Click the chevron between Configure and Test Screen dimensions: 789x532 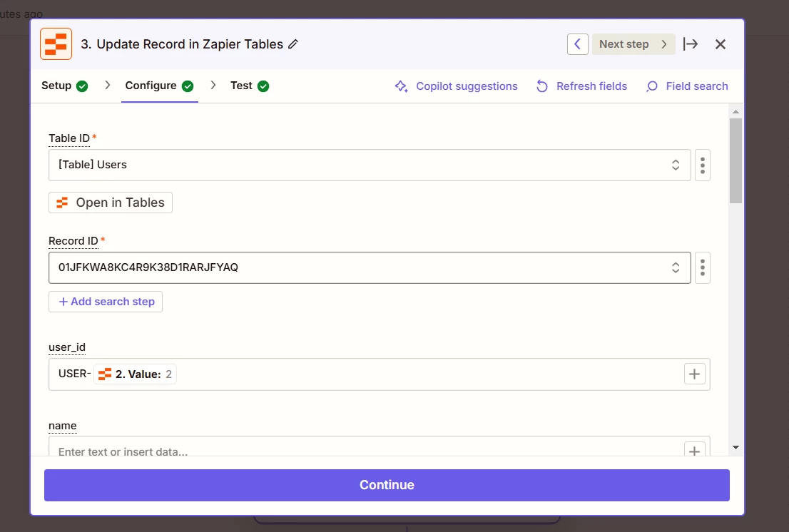[x=213, y=86]
